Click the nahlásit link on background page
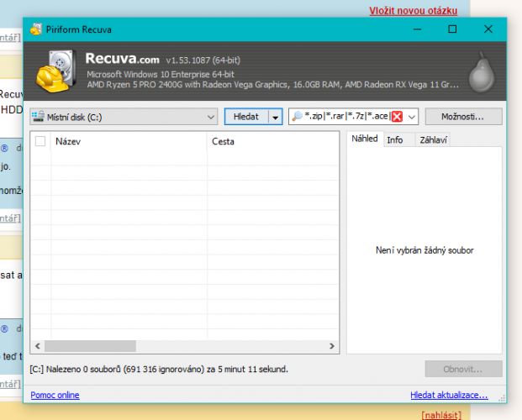Screen dimensions: 522x420 441,415
